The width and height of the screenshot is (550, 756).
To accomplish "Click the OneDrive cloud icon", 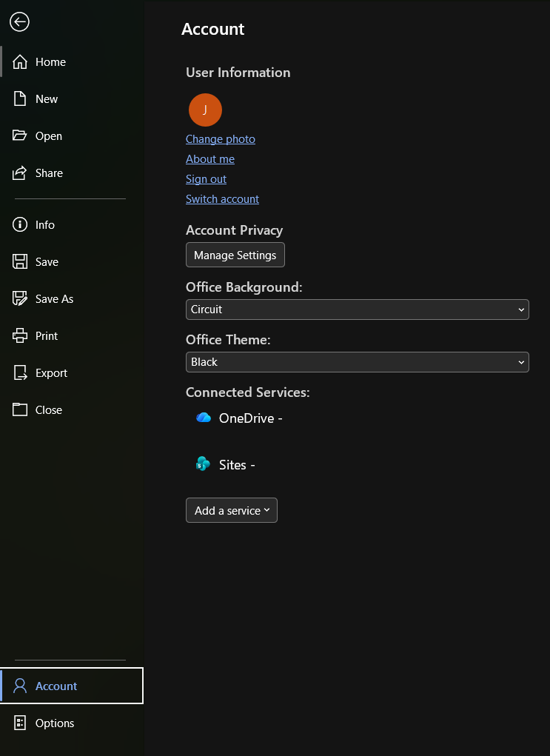I will click(204, 418).
